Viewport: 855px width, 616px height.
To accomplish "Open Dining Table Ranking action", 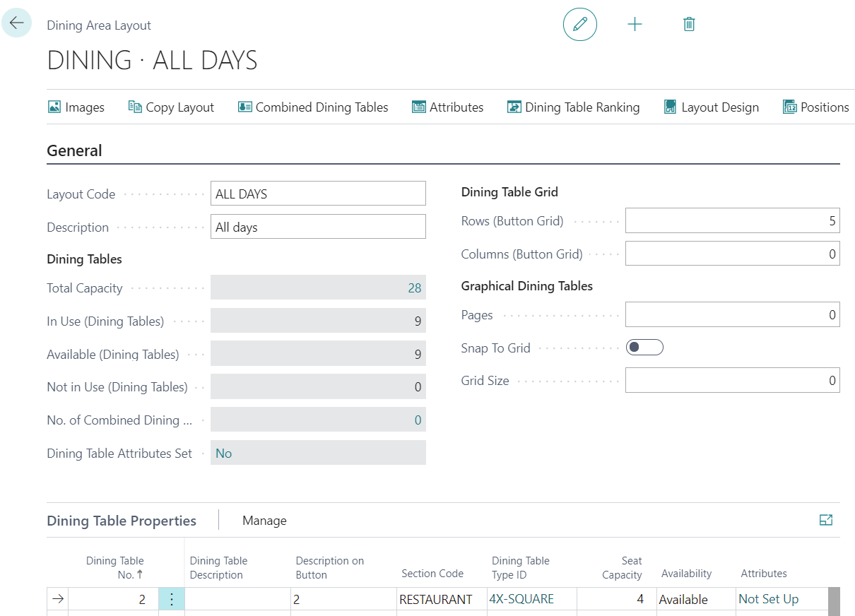I will click(573, 107).
